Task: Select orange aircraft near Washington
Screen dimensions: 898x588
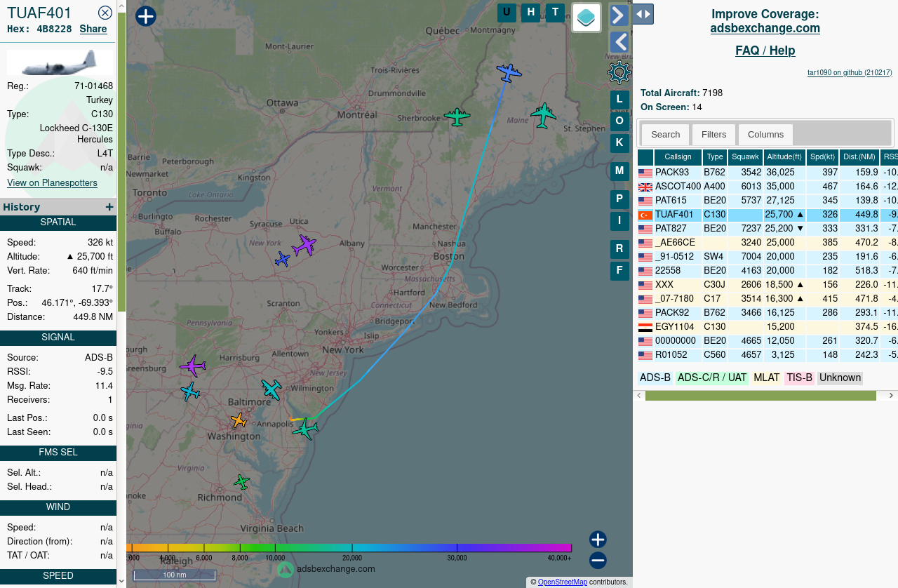Action: pos(239,421)
